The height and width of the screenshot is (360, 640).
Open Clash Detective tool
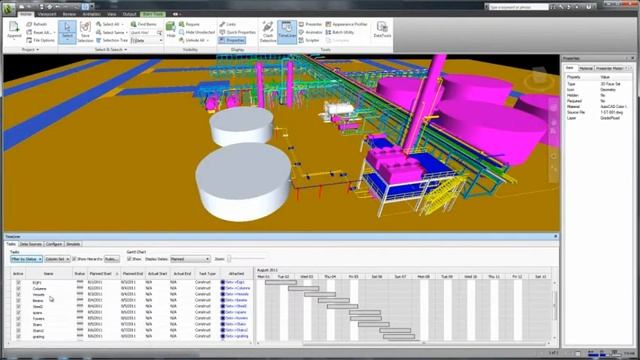click(x=268, y=32)
